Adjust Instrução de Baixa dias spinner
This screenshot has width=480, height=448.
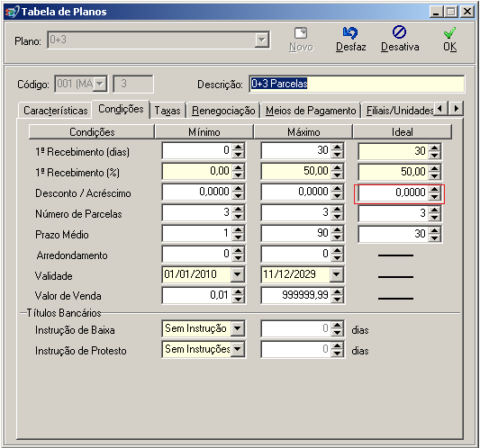[x=337, y=328]
